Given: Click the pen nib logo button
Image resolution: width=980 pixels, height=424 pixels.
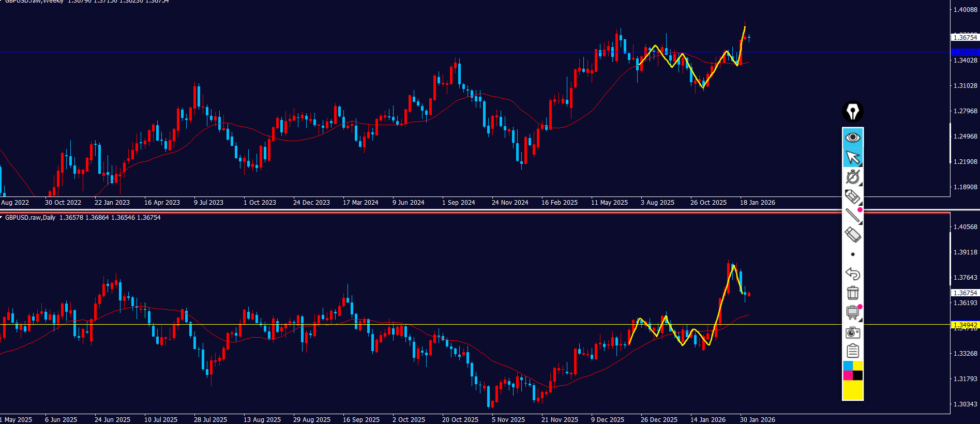Looking at the screenshot, I should pos(852,112).
